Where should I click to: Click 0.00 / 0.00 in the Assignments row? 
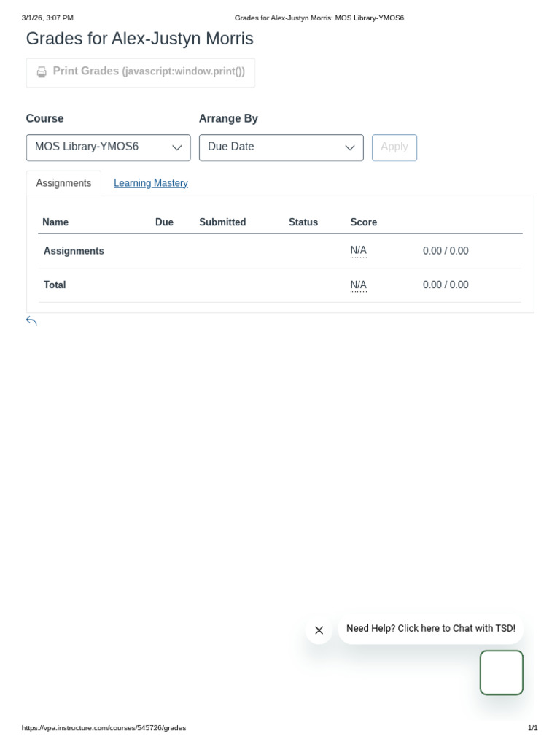pos(446,251)
